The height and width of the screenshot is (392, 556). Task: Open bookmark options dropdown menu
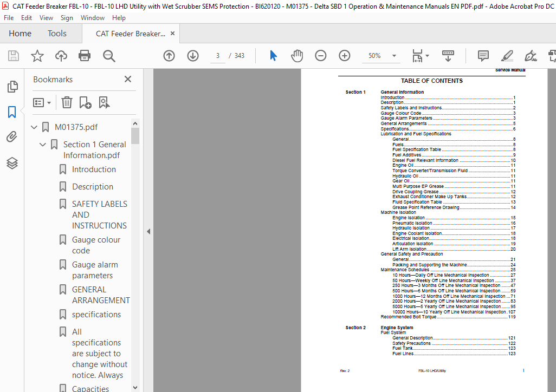(x=42, y=103)
